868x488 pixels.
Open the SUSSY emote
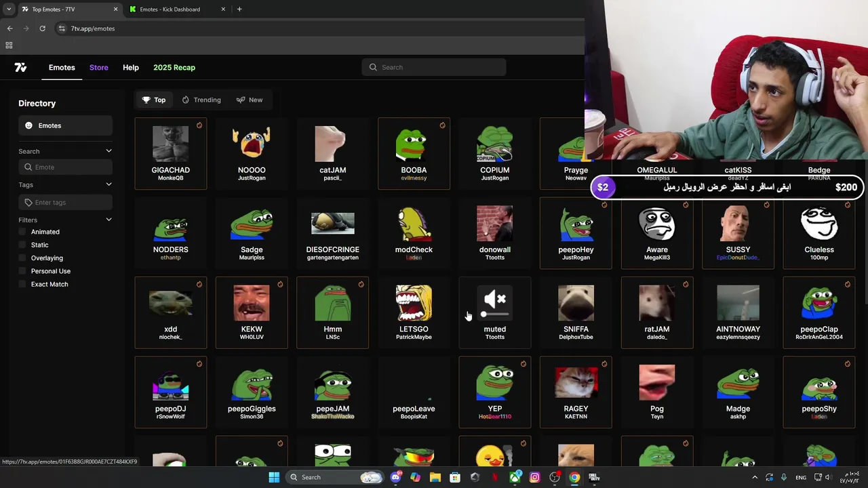[738, 233]
